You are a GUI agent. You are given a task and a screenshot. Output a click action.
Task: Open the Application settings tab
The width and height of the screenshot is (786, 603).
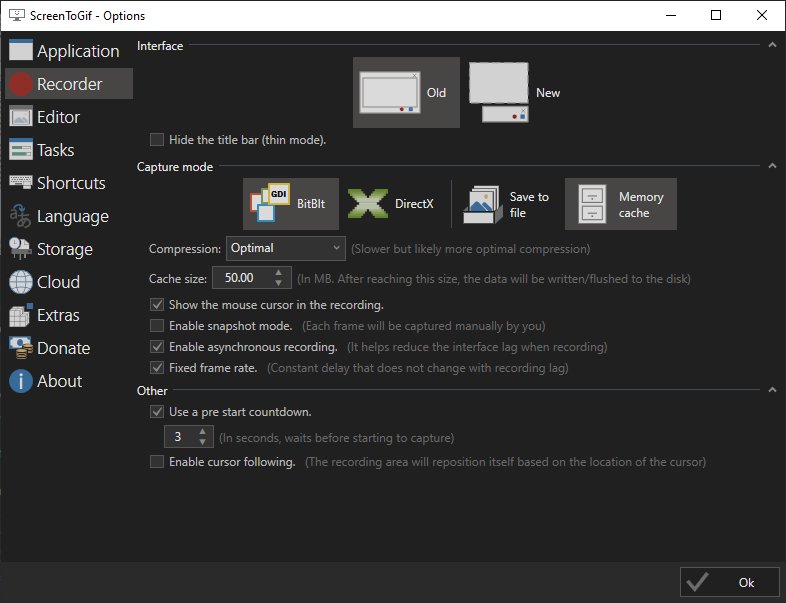78,51
